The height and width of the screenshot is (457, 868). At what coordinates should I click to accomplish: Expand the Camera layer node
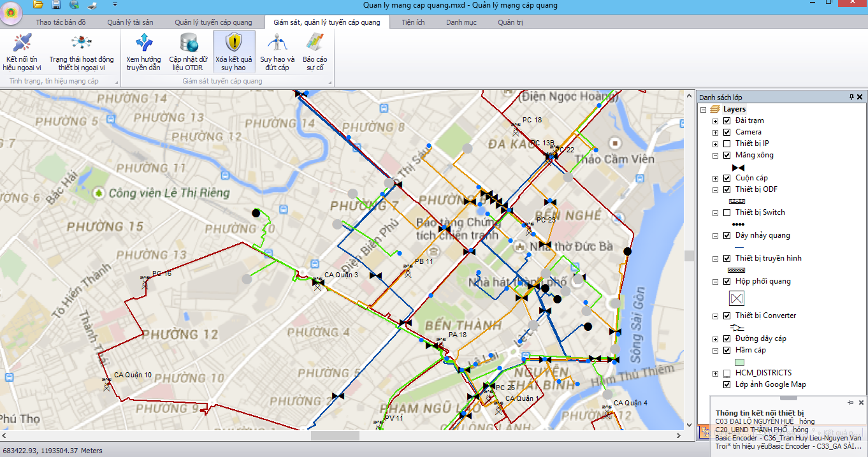(x=715, y=133)
